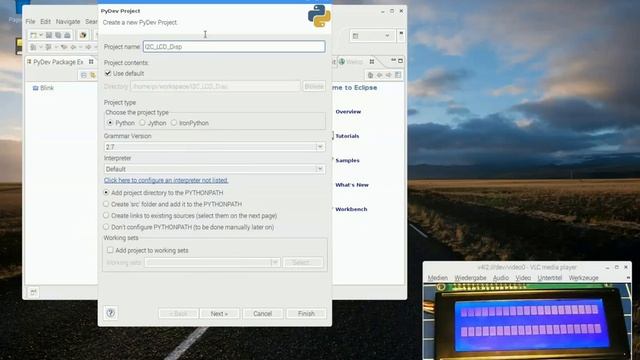Viewport: 640px width, 360px height.
Task: Open the Audio menu in VLC
Action: (501, 278)
